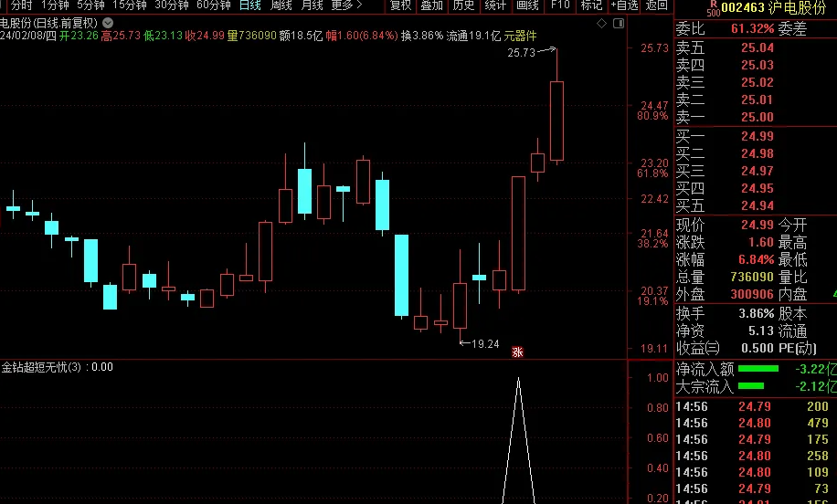Image resolution: width=837 pixels, height=504 pixels.
Task: Select the 60分钟 period tab
Action: (x=214, y=5)
